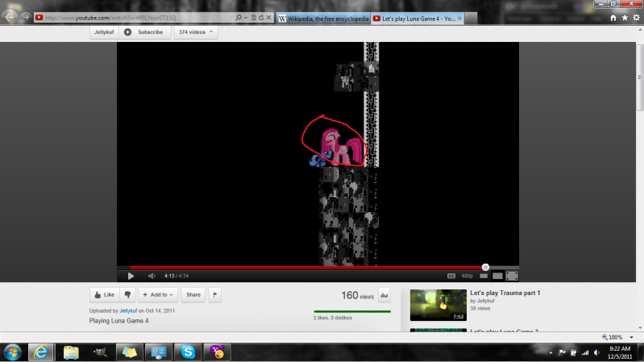
Task: Click the scrollbar down arrow
Action: (x=640, y=328)
